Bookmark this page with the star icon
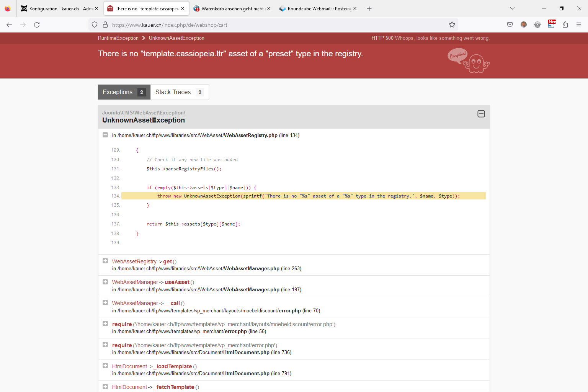Screen dimensions: 588x392 pos(452,25)
